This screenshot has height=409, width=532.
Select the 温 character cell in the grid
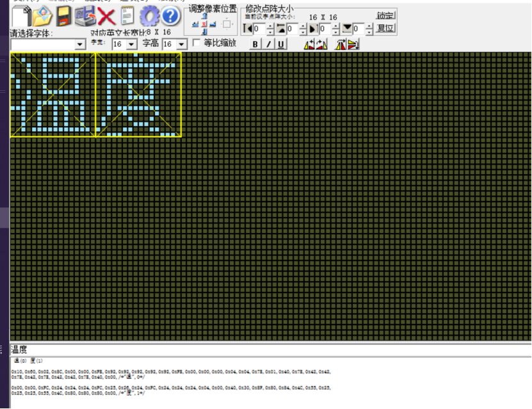(x=53, y=95)
